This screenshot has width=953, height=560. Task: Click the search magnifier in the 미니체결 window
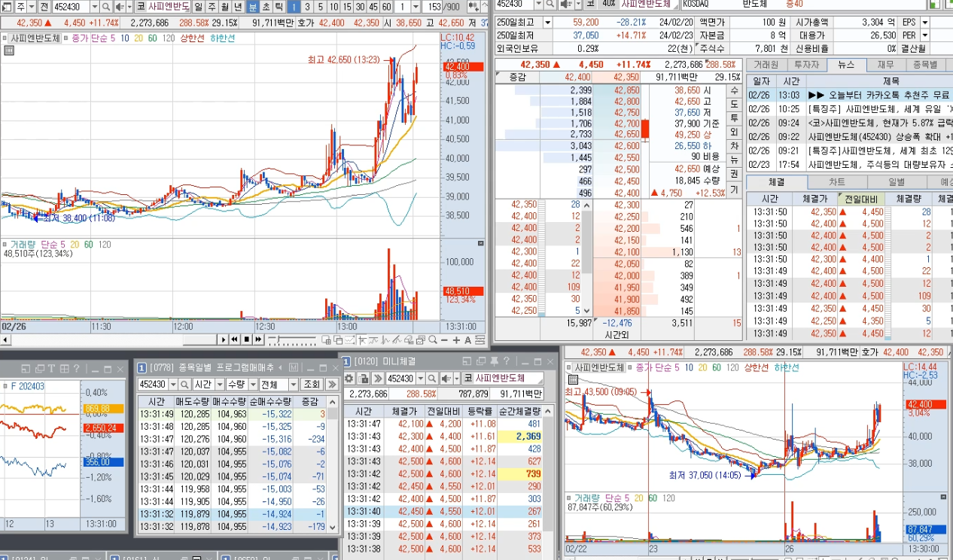click(x=433, y=378)
